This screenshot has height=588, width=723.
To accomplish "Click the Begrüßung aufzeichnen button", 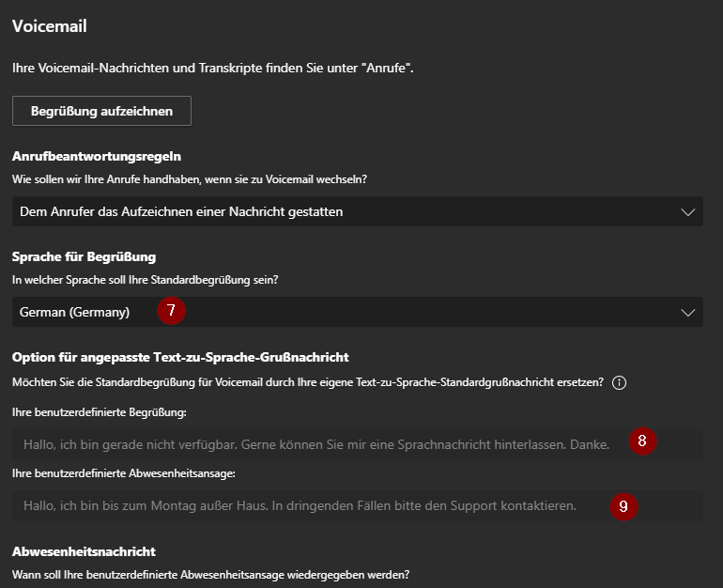I will [101, 111].
